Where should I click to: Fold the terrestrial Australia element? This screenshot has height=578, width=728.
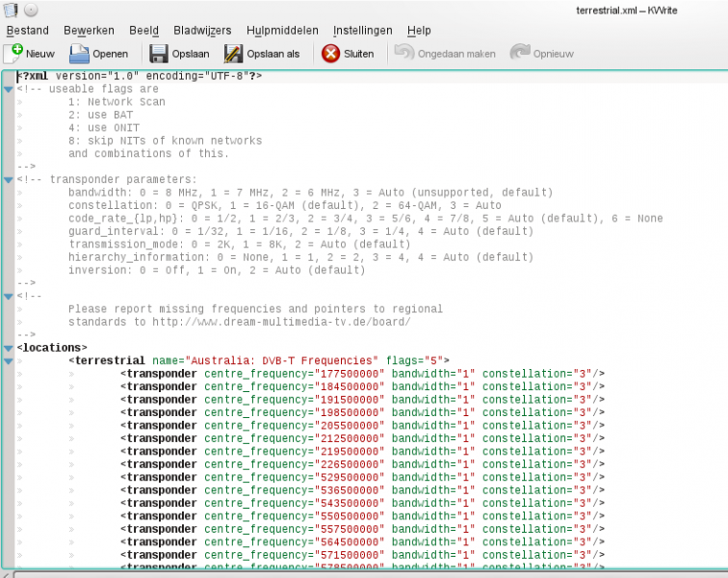(9, 361)
